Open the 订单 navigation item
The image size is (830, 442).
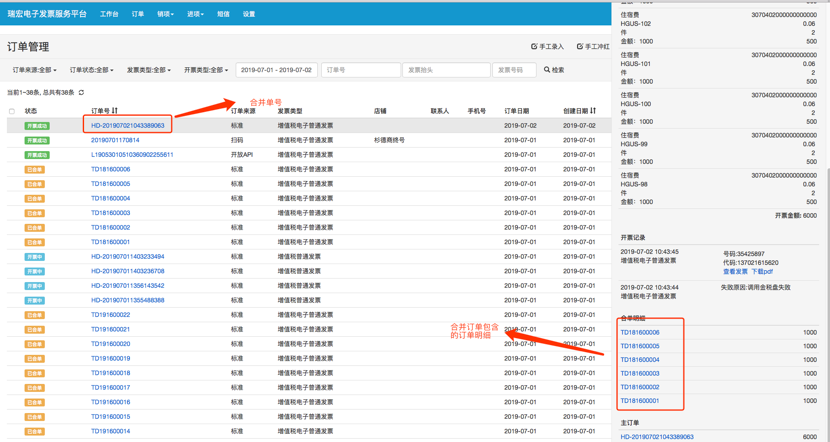[x=138, y=14]
